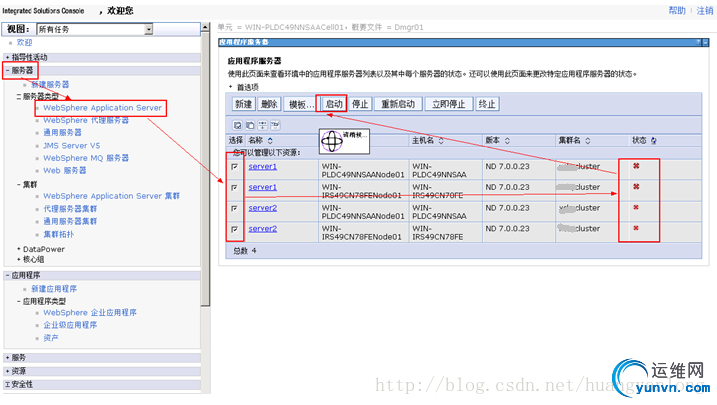Image resolution: width=717 pixels, height=405 pixels.
Task: Sort table by the 主机名 column arrows
Action: (441, 140)
